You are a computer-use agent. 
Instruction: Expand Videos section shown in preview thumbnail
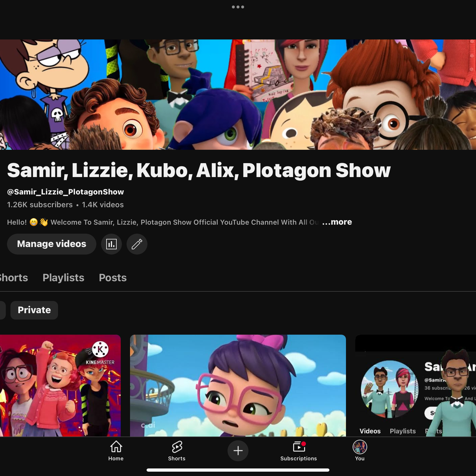[370, 431]
